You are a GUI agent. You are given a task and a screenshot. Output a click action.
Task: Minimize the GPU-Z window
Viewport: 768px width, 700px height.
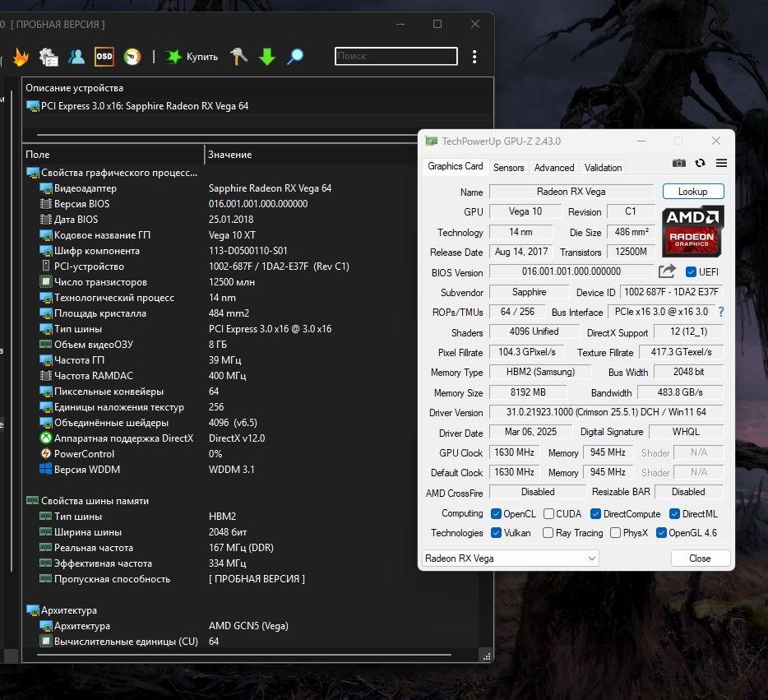pyautogui.click(x=641, y=141)
